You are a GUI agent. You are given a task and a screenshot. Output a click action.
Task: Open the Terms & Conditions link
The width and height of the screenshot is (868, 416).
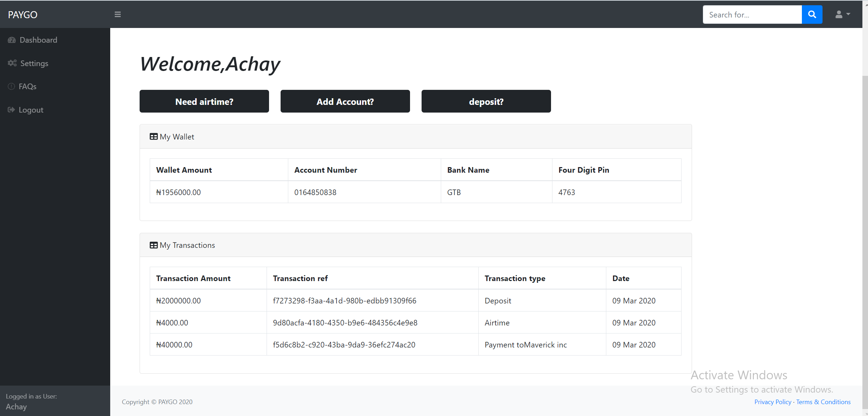click(x=823, y=402)
